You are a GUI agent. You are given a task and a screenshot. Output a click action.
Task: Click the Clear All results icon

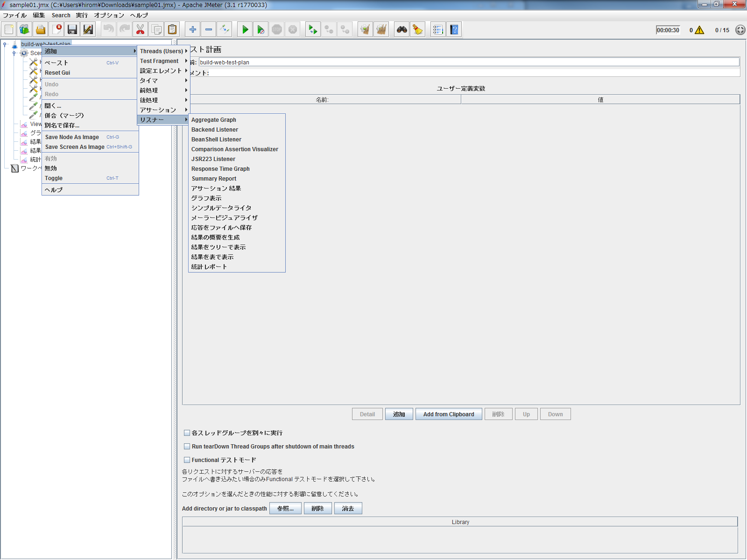381,29
